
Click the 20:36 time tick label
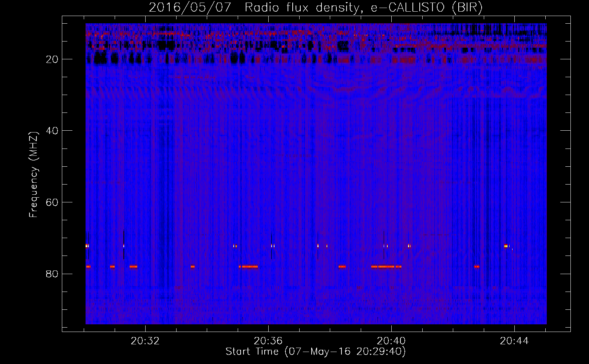pos(268,341)
